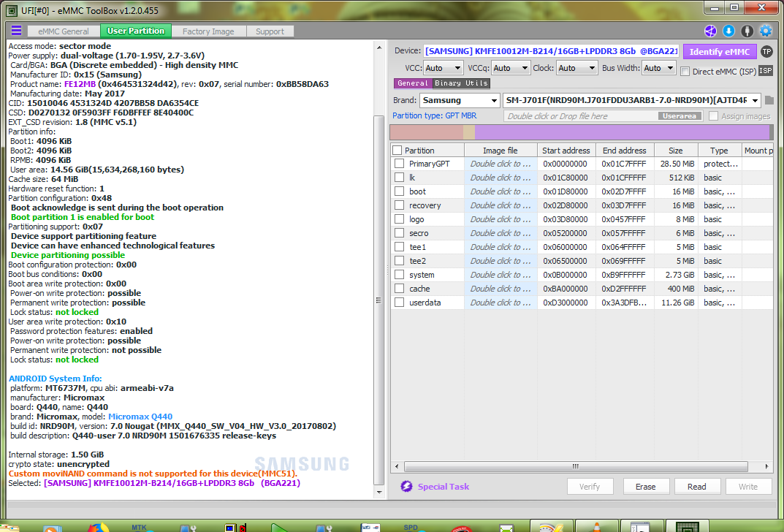
Task: Click the round TP icon
Action: [x=766, y=51]
